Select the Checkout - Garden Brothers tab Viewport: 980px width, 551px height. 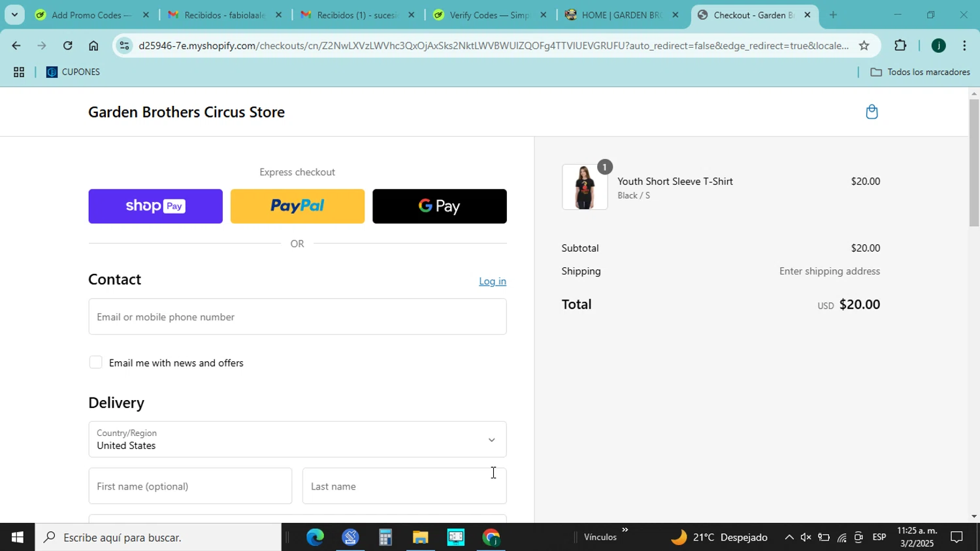pos(753,14)
